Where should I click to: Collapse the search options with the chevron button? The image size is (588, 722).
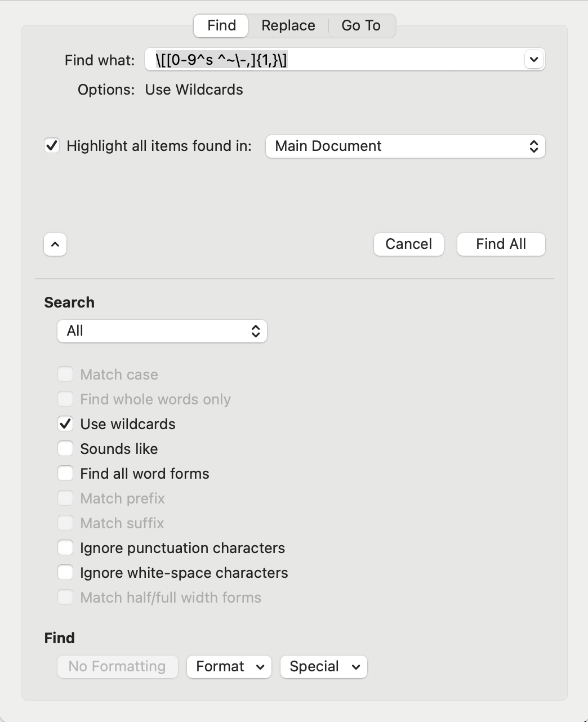click(x=55, y=244)
